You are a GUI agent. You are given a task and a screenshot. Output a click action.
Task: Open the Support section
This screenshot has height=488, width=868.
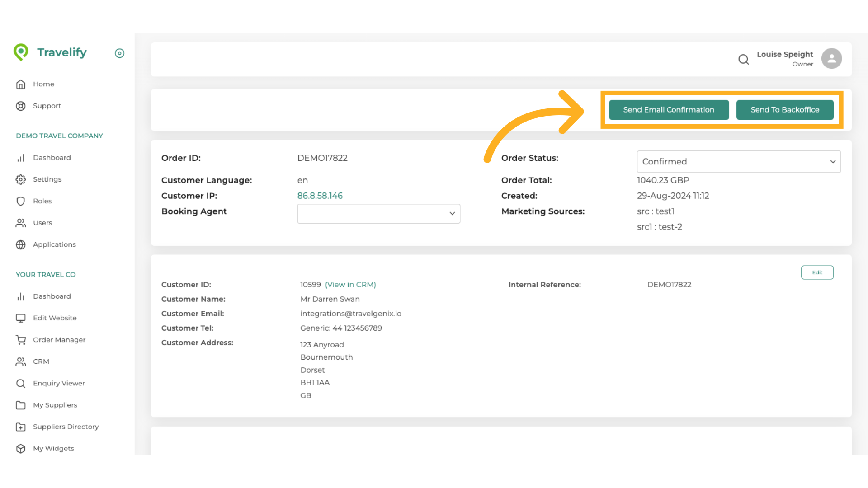21,106
